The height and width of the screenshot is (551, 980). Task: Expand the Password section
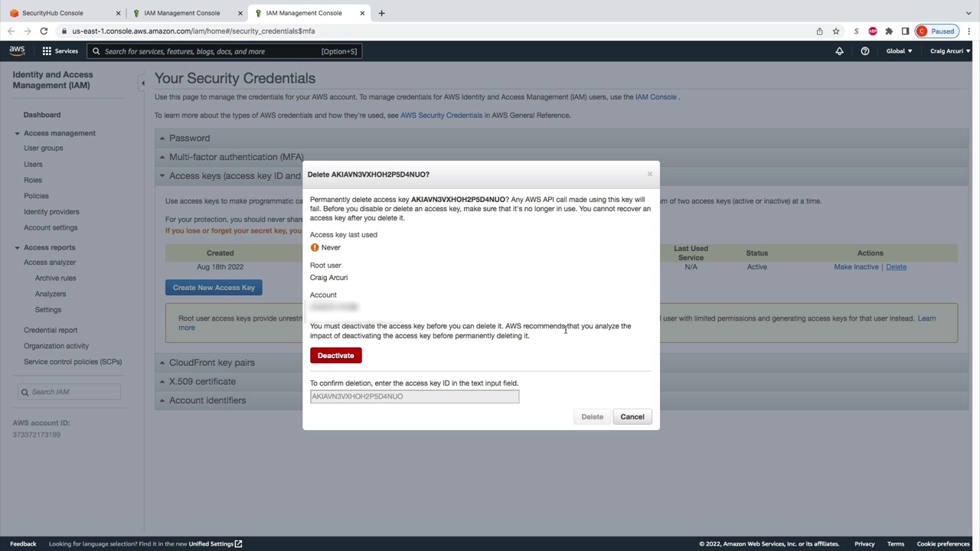click(562, 139)
